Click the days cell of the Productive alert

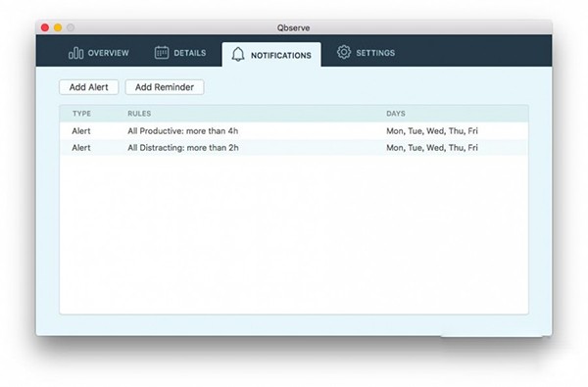(432, 131)
